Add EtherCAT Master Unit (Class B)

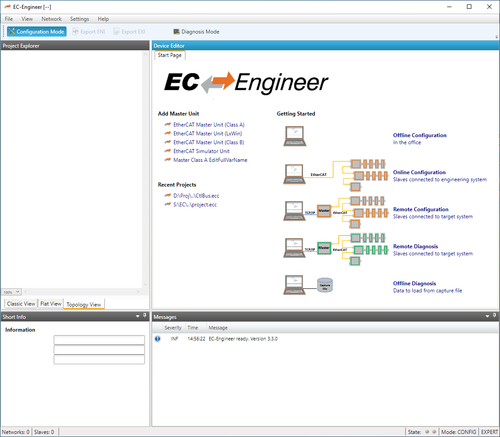[x=209, y=142]
